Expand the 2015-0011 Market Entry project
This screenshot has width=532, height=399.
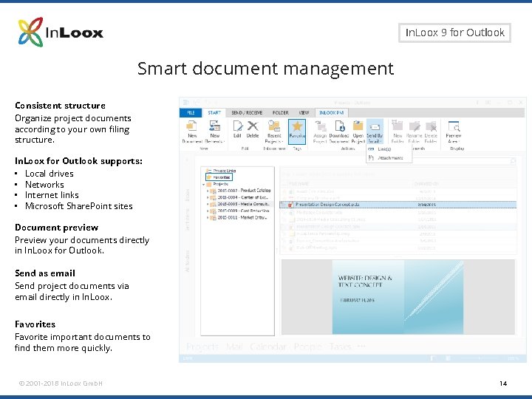(x=208, y=218)
